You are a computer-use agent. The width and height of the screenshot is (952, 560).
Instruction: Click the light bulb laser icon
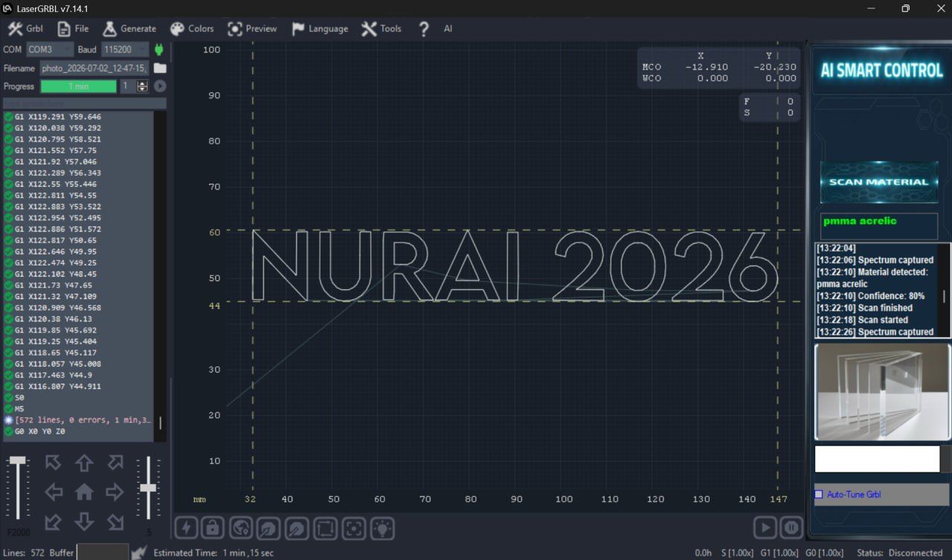click(x=382, y=528)
